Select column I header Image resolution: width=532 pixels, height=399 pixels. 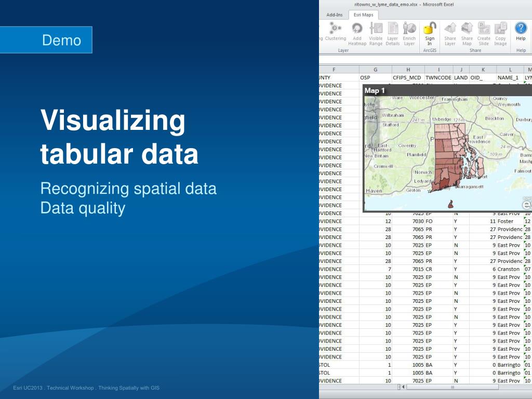click(438, 70)
